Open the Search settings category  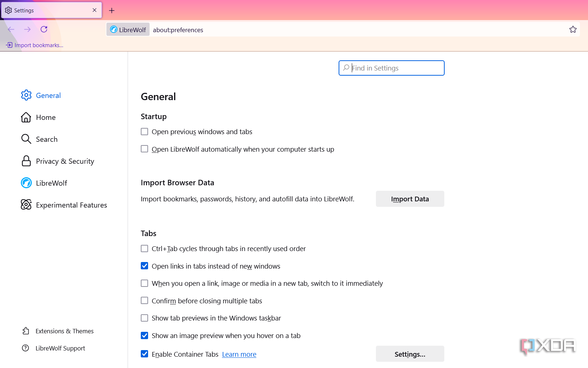(47, 139)
